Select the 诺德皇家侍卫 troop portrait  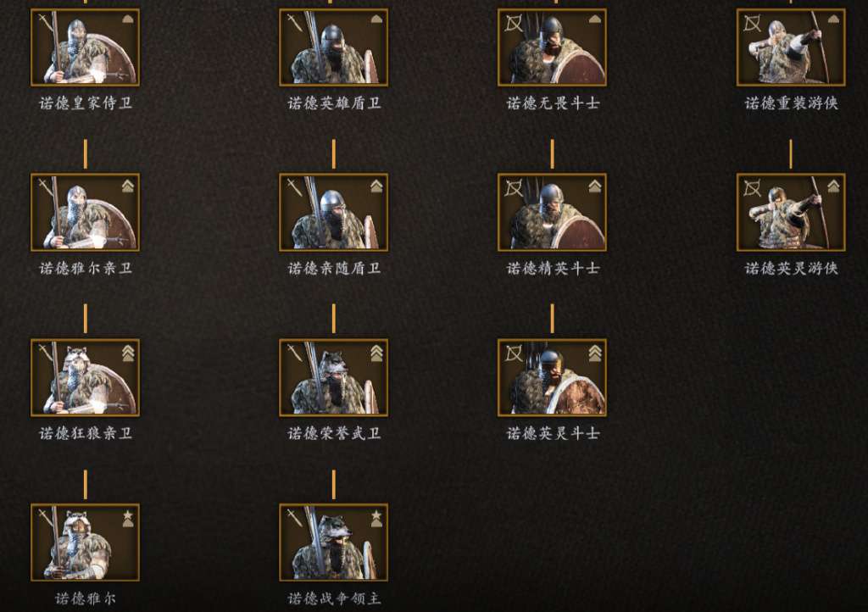point(85,47)
